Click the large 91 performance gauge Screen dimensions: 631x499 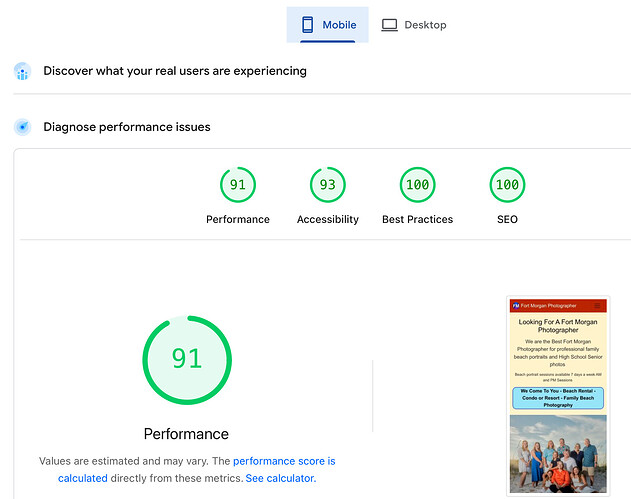tap(187, 360)
